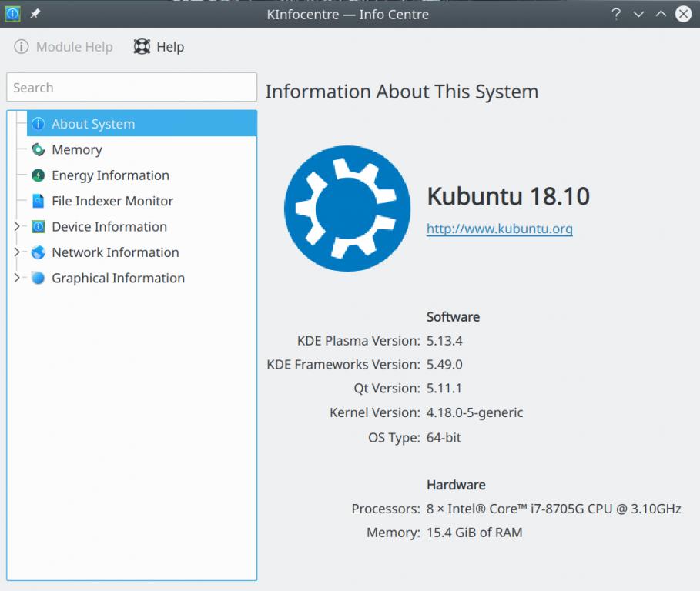Click the Energy Information battery icon
The width and height of the screenshot is (700, 591).
39,175
